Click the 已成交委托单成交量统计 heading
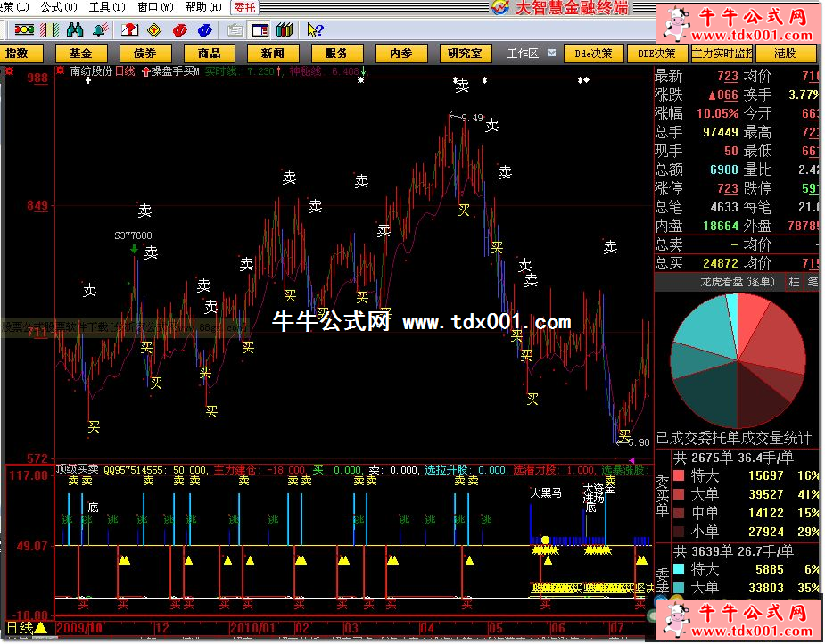825x644 pixels. pos(734,438)
